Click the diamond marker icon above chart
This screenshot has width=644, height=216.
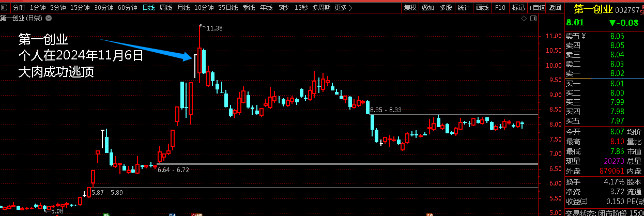[524, 18]
